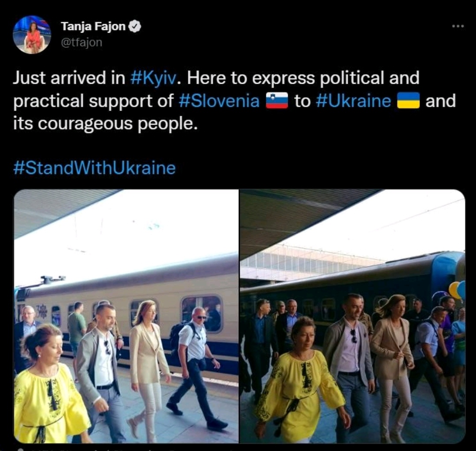Select the Tanja Fajon display name
The width and height of the screenshot is (476, 451).
(93, 26)
